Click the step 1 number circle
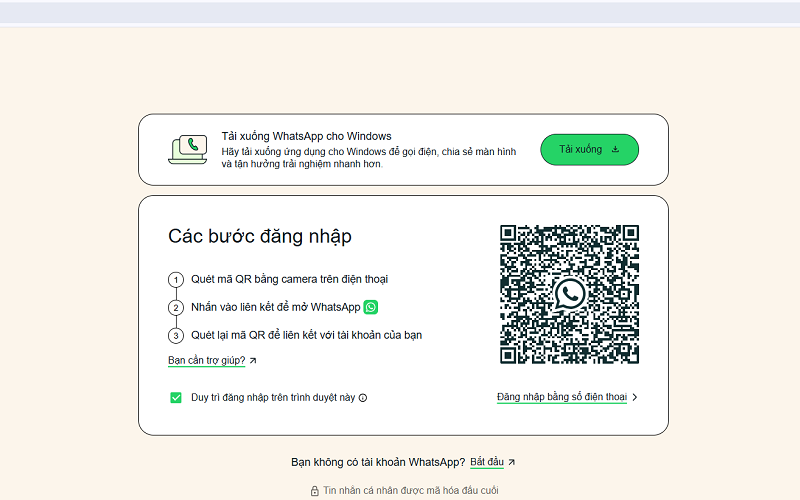 pyautogui.click(x=176, y=280)
